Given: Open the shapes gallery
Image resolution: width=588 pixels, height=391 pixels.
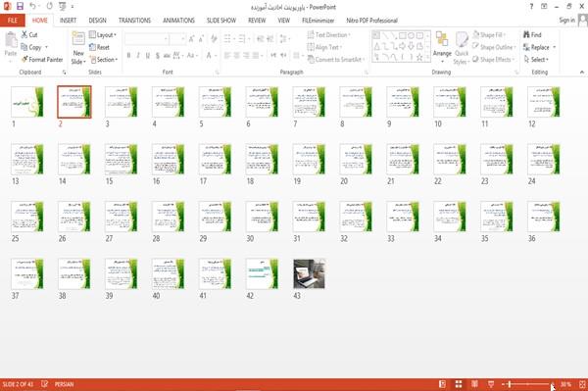Looking at the screenshot, I should point(401,46).
